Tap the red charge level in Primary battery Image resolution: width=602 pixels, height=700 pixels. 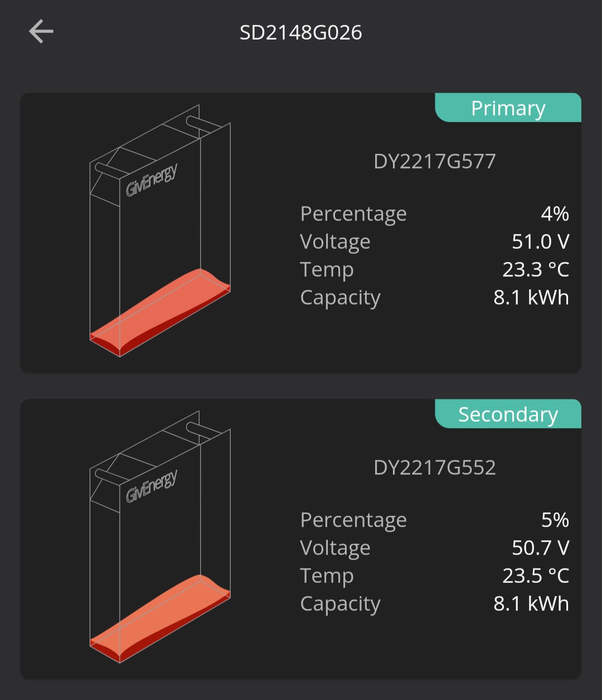click(x=160, y=312)
